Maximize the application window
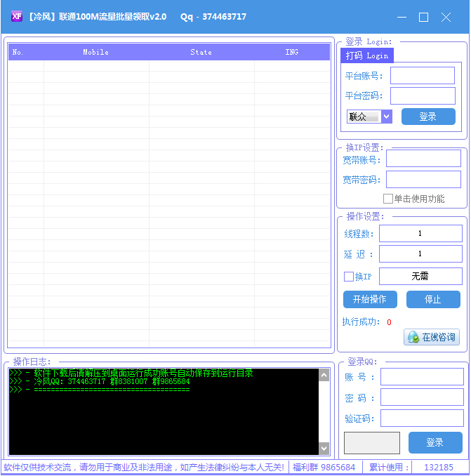 (423, 18)
